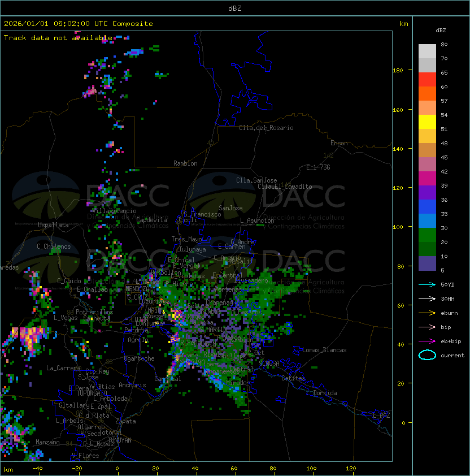Click the Ramblon label near map center top
470x476 pixels.
[185, 163]
